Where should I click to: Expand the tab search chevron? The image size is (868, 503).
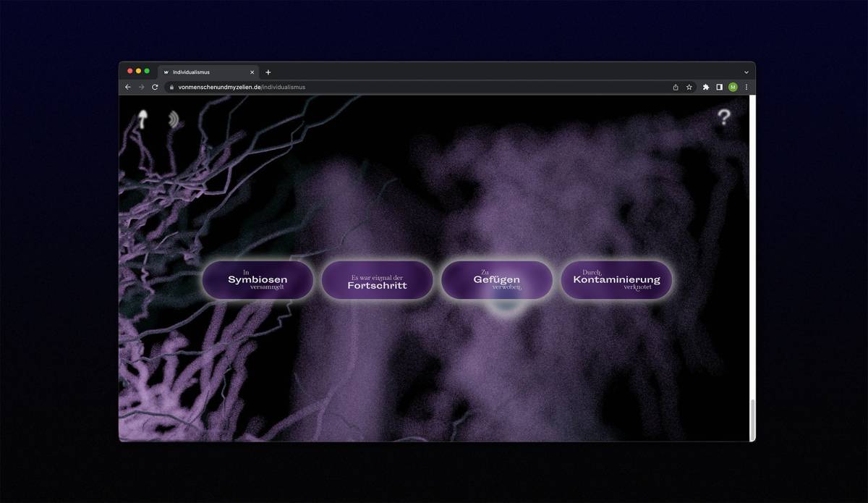[746, 72]
